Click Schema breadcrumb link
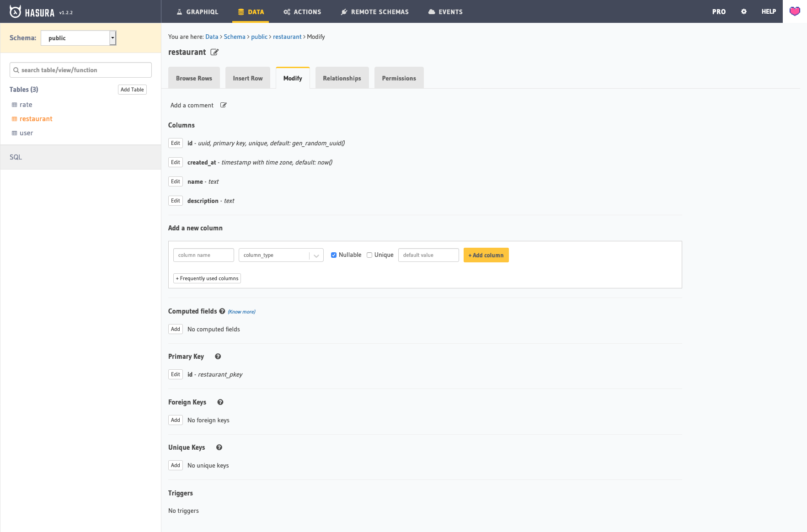Screen dimensions: 807x532 coord(235,37)
